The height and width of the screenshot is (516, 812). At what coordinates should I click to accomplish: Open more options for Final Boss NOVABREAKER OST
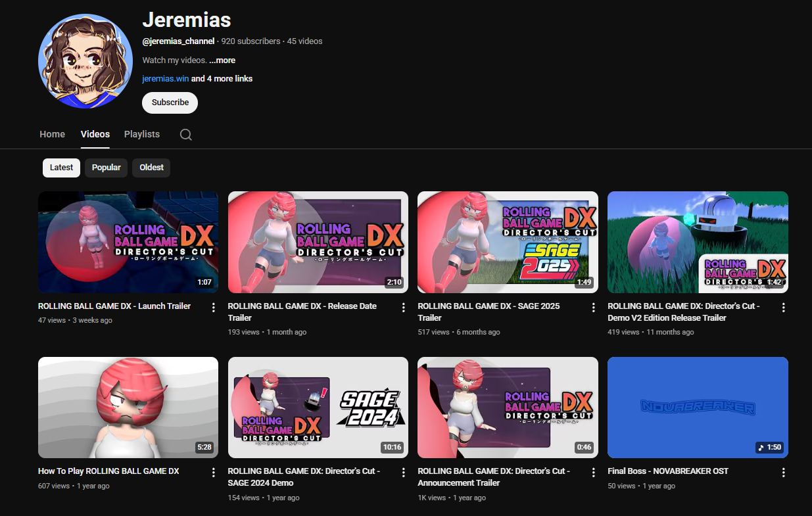click(x=783, y=472)
